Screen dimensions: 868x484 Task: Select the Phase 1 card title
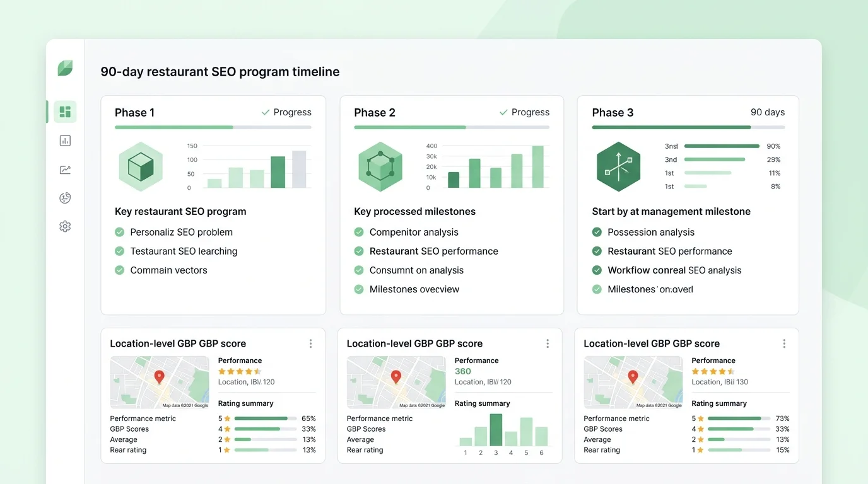click(x=134, y=113)
